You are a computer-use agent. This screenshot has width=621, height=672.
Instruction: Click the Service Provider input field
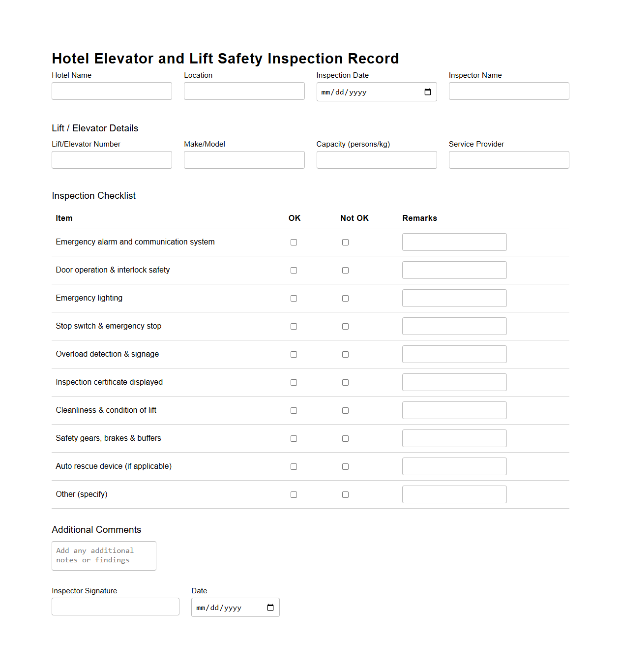tap(508, 160)
